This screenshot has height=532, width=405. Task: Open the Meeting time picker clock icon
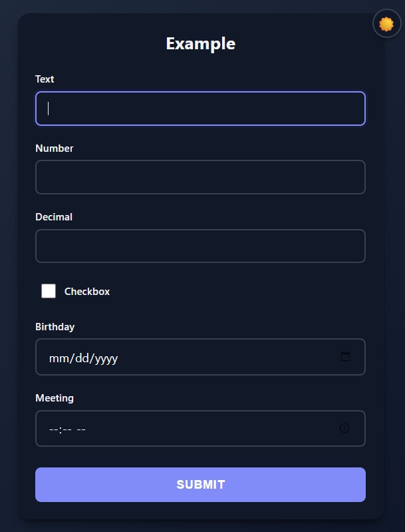[344, 428]
